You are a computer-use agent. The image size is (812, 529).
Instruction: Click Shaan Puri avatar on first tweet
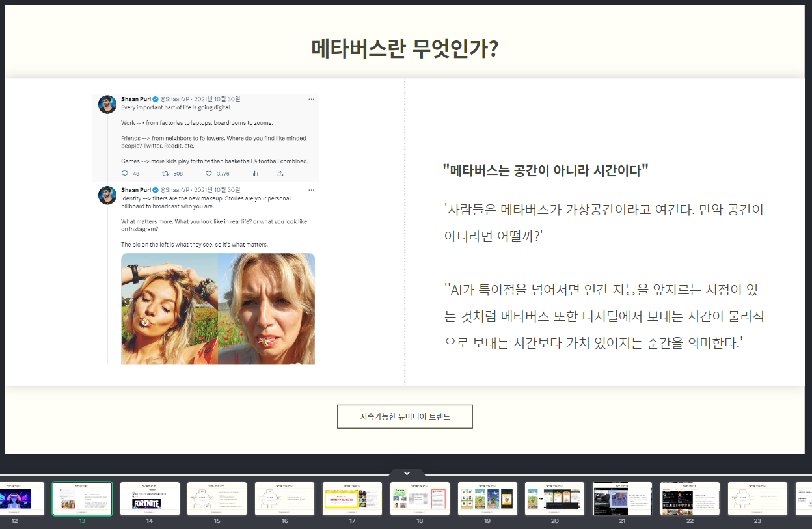click(107, 104)
